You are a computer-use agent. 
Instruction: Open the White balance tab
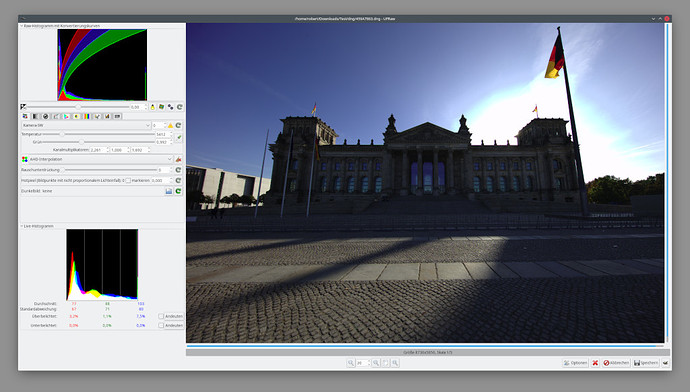(x=25, y=116)
